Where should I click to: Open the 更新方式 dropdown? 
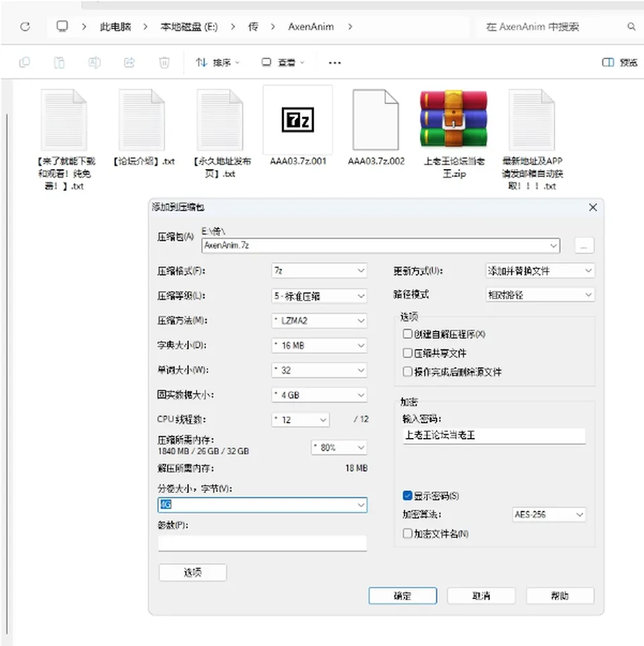tap(540, 271)
